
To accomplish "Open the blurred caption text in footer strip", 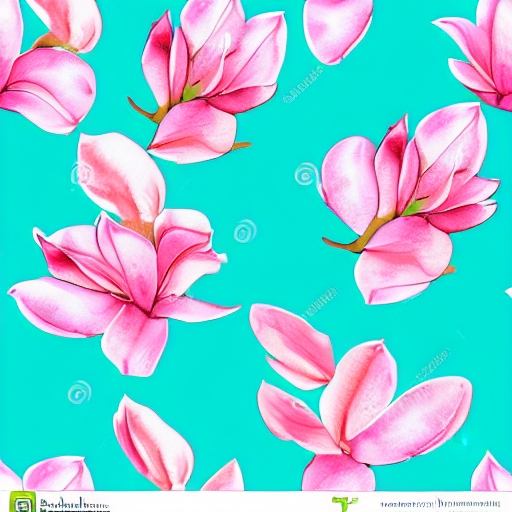I will tap(440, 503).
